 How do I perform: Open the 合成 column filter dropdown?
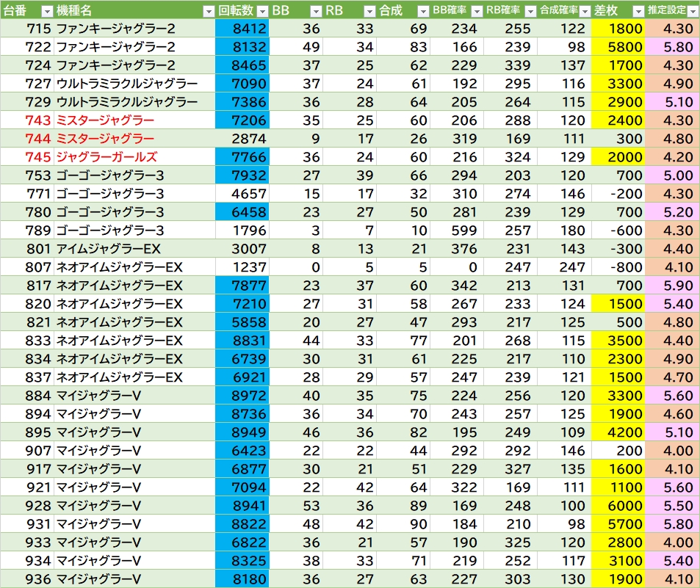pyautogui.click(x=422, y=11)
